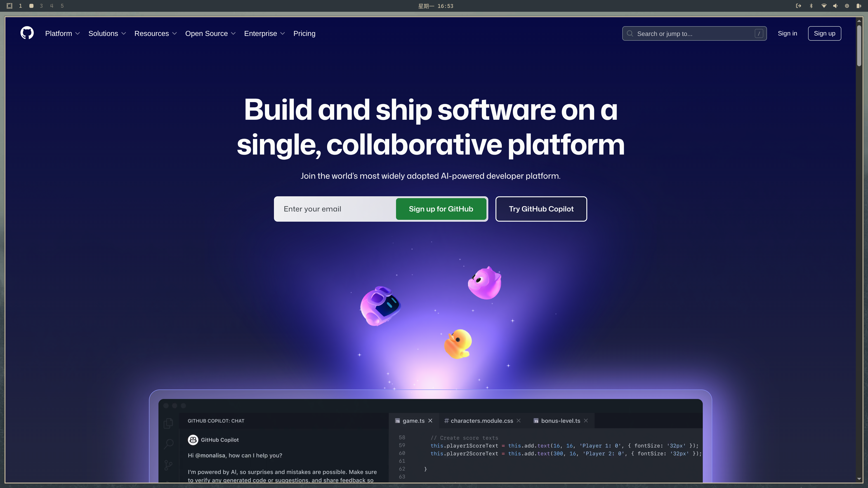Click the logout icon in the system tray

[x=798, y=6]
